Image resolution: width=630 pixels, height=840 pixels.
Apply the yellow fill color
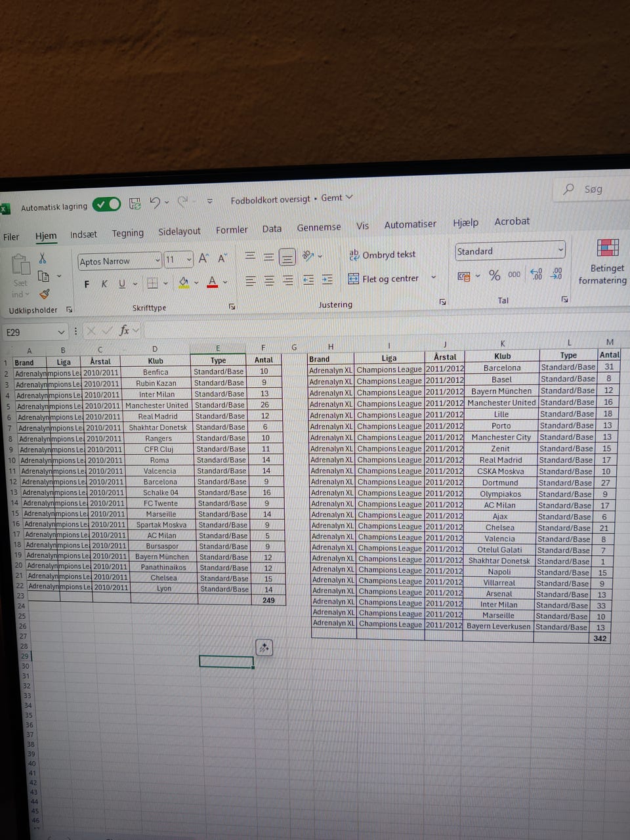(x=184, y=282)
